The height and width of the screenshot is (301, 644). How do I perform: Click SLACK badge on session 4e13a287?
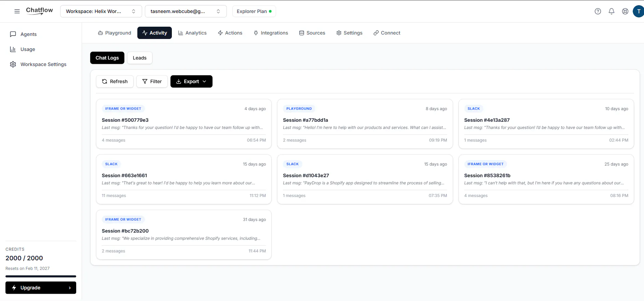[474, 109]
